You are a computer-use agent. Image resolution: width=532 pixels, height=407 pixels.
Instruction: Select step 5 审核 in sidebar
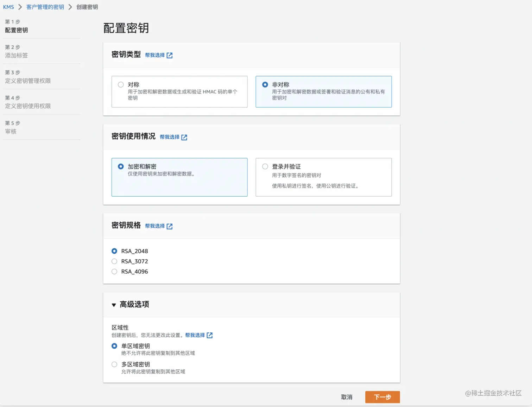[11, 132]
